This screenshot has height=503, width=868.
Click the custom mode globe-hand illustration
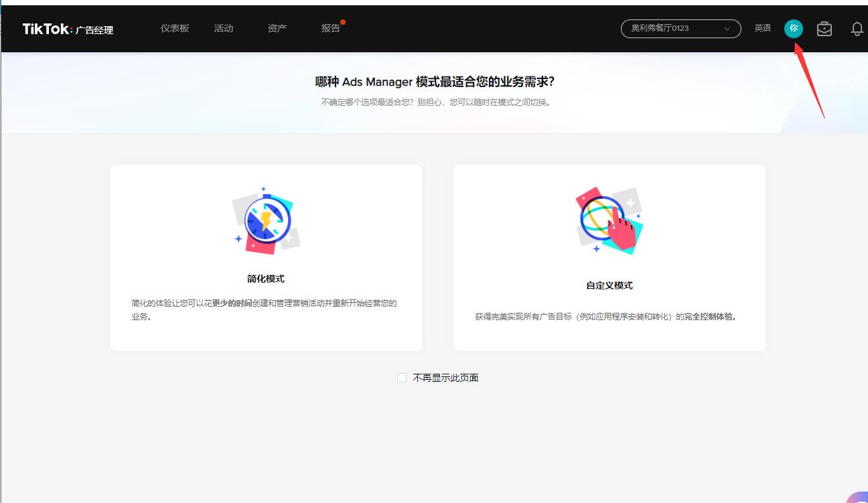pos(609,221)
